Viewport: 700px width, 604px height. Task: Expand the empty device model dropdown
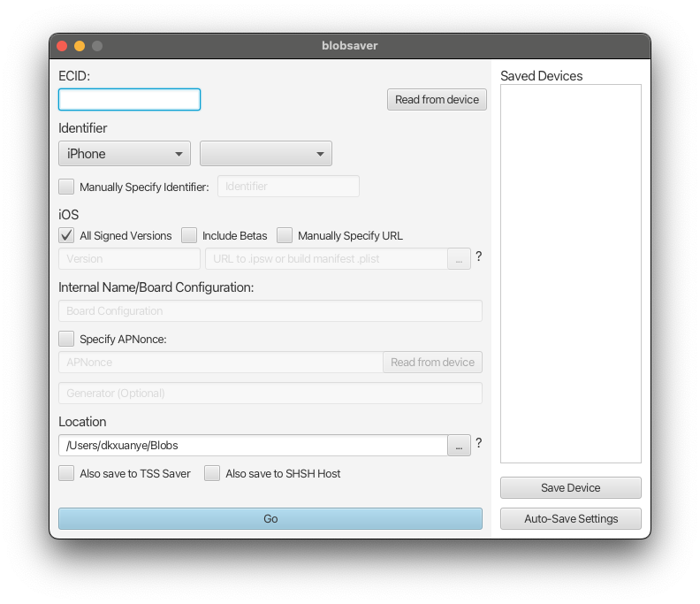click(x=266, y=154)
